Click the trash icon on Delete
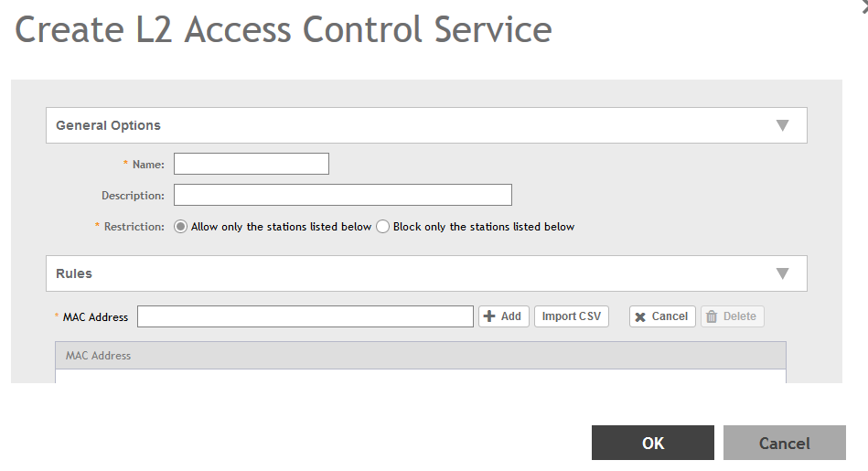The height and width of the screenshot is (471, 868). click(x=712, y=316)
